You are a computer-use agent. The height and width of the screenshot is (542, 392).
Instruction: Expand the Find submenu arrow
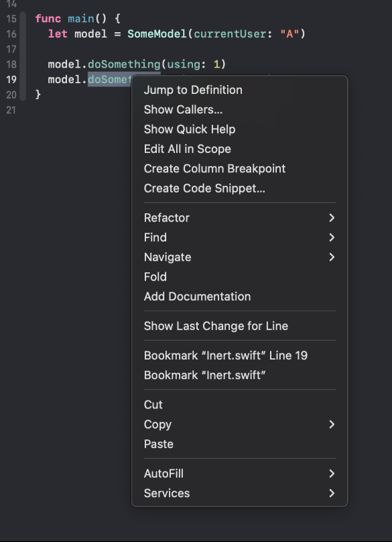[x=332, y=237]
